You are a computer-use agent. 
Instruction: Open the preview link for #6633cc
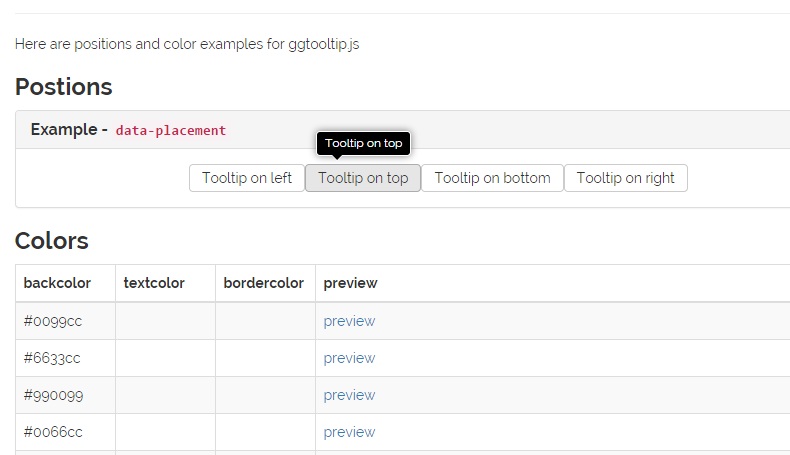(349, 358)
